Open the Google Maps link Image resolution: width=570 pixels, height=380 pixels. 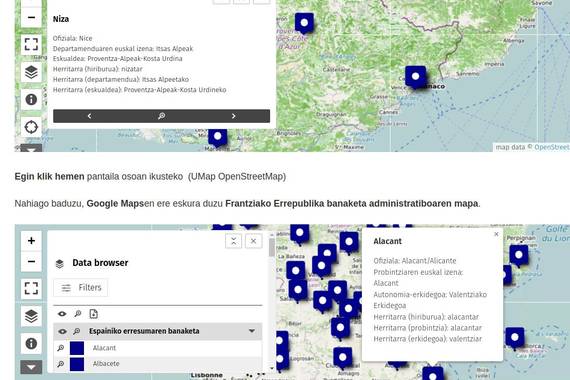(115, 204)
